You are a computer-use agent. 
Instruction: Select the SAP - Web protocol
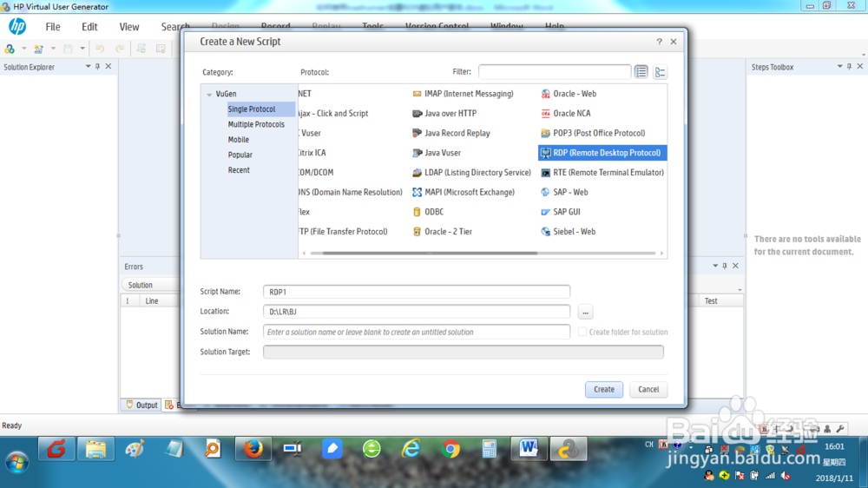564,192
